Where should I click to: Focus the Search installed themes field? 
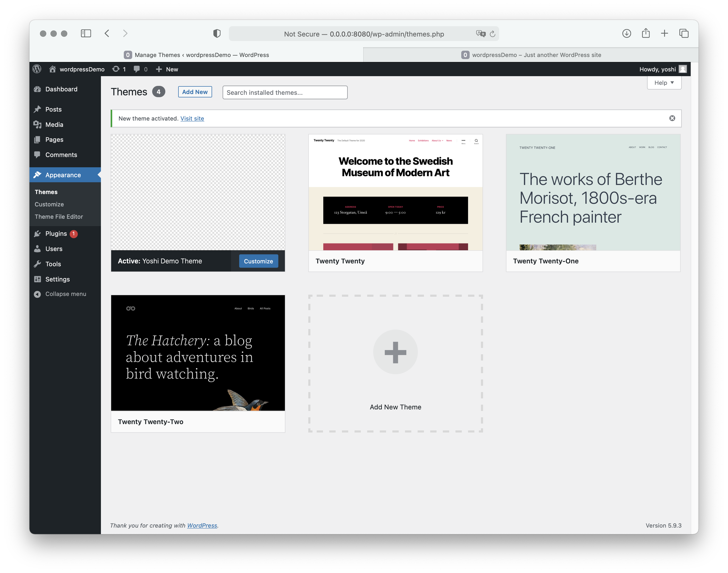(x=285, y=93)
